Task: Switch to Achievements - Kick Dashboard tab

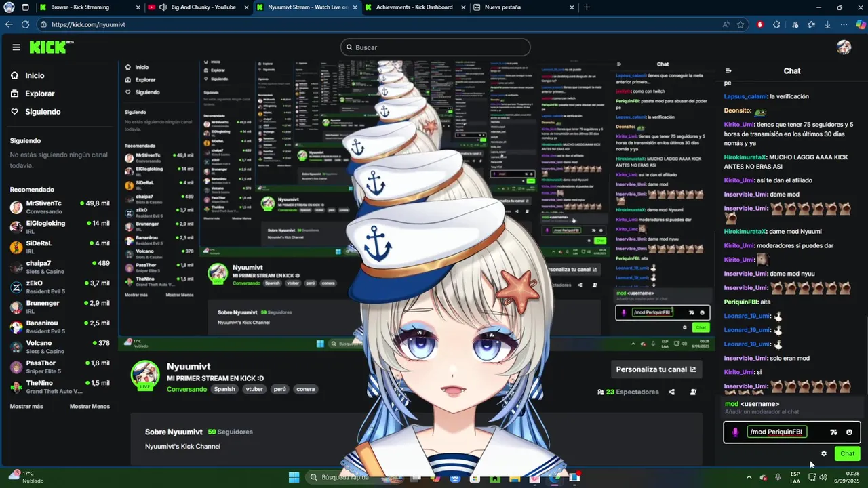Action: tap(415, 7)
